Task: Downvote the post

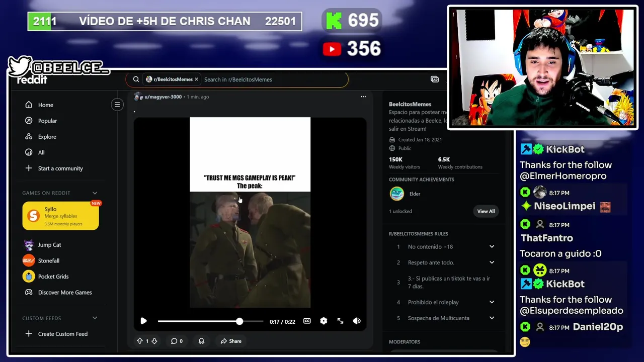Action: pos(154,341)
